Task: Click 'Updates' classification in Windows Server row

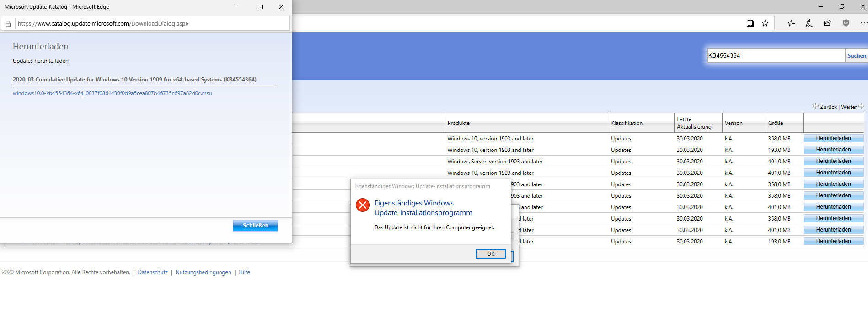Action: (621, 162)
